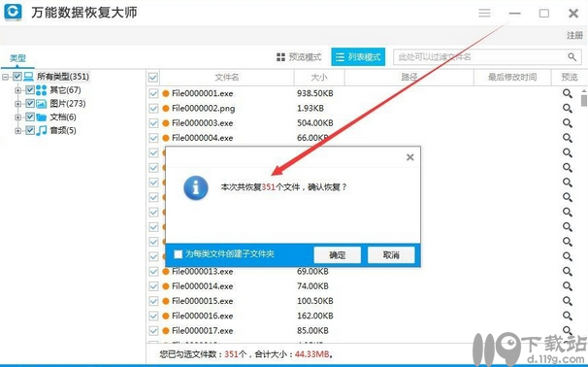Click the 文档 category folder icon
This screenshot has width=588, height=367.
coord(42,117)
